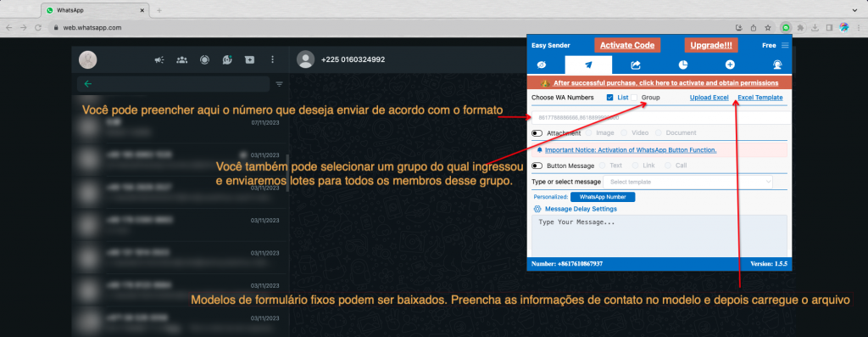The width and height of the screenshot is (868, 337).
Task: Click the bell icon beside Important Notice
Action: (x=540, y=150)
